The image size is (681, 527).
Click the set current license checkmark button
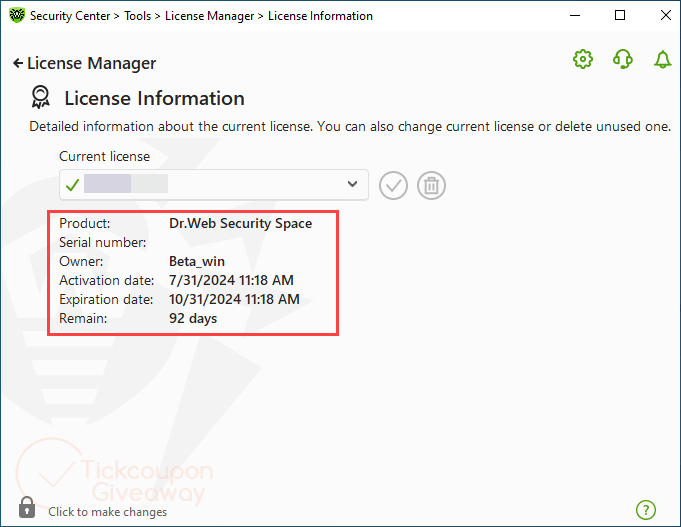(x=393, y=186)
